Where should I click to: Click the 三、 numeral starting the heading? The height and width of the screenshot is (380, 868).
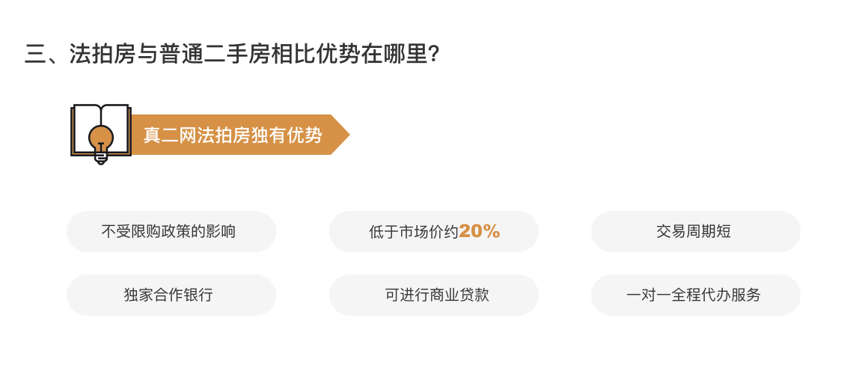pyautogui.click(x=46, y=54)
